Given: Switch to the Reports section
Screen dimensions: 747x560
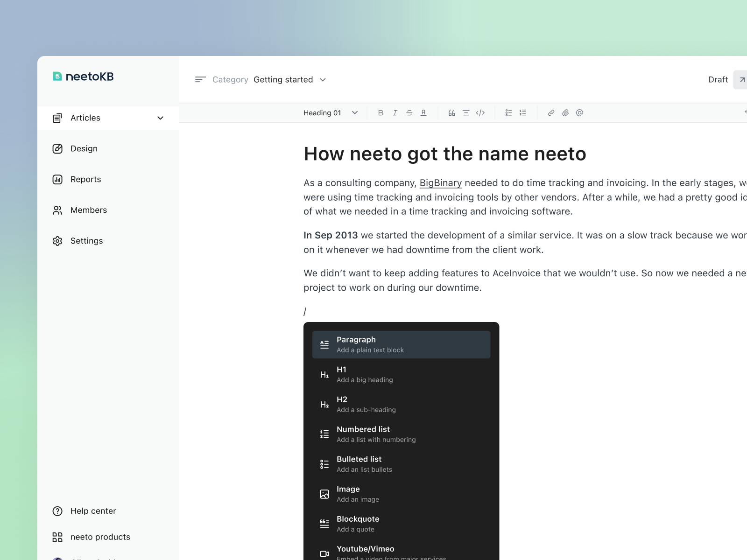Looking at the screenshot, I should [x=85, y=179].
